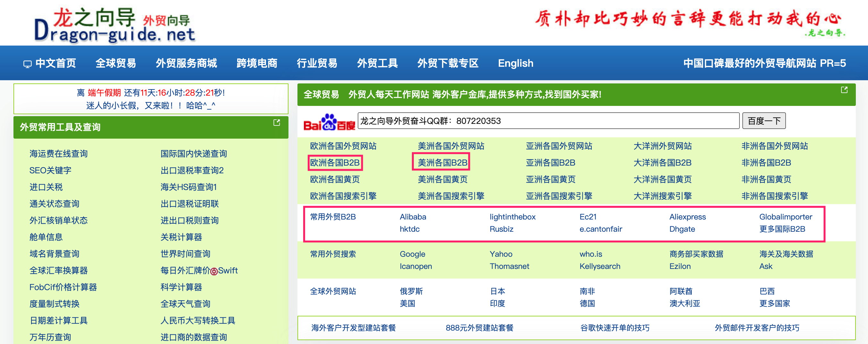Open 亚洲各国黄页 link

pyautogui.click(x=551, y=179)
